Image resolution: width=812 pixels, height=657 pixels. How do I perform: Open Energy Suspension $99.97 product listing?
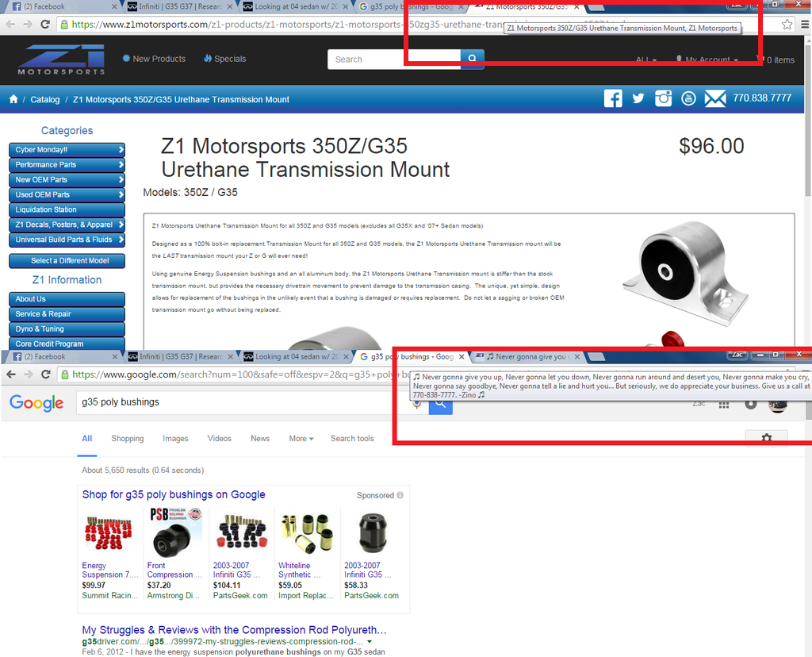pos(109,555)
